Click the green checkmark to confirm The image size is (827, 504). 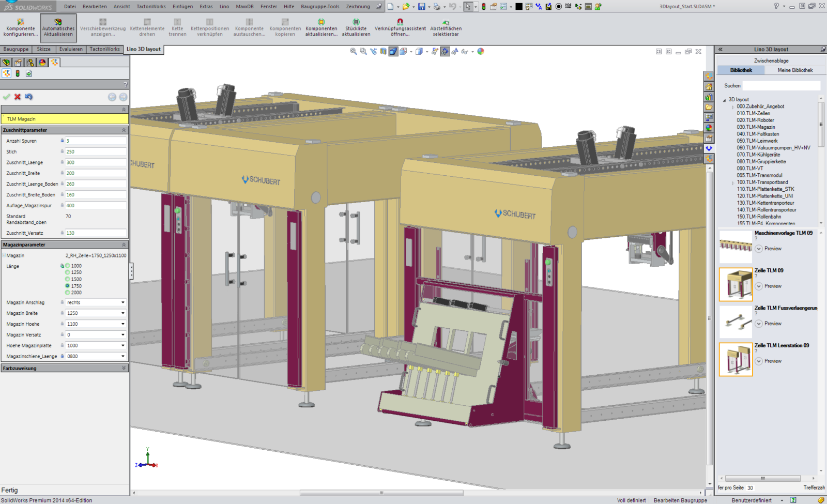click(x=7, y=97)
